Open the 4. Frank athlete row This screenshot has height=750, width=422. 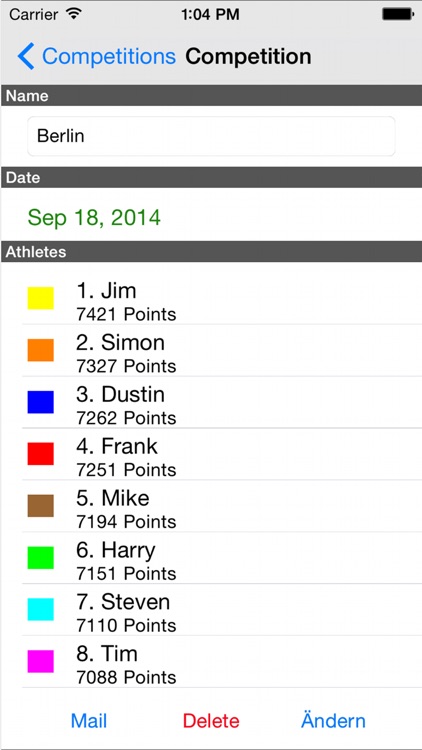(222, 454)
